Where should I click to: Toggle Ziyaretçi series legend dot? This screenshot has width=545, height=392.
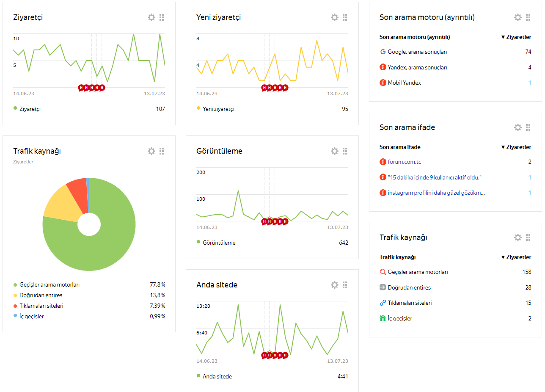click(x=15, y=108)
